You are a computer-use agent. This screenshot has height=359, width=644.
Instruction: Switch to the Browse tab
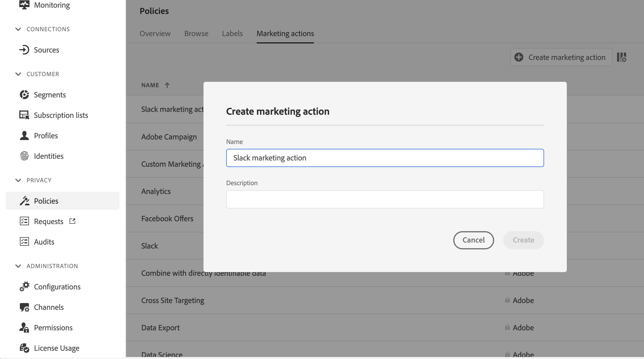196,34
